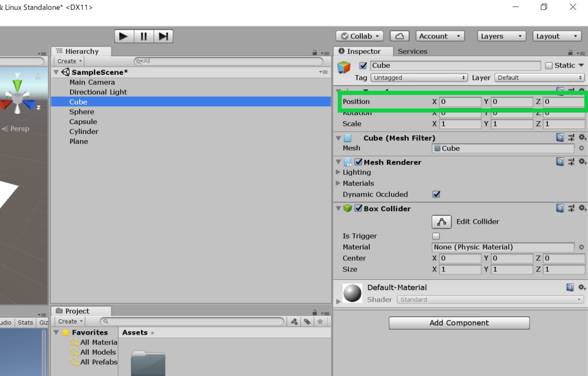The image size is (588, 376).
Task: Open the Tag dropdown showing Untagged
Action: click(419, 78)
